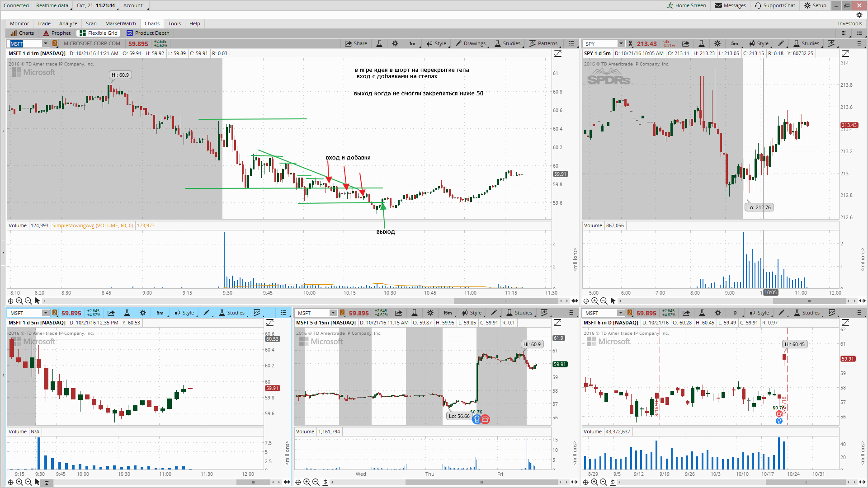Switch to Product Depth view
868x488 pixels.
[148, 33]
